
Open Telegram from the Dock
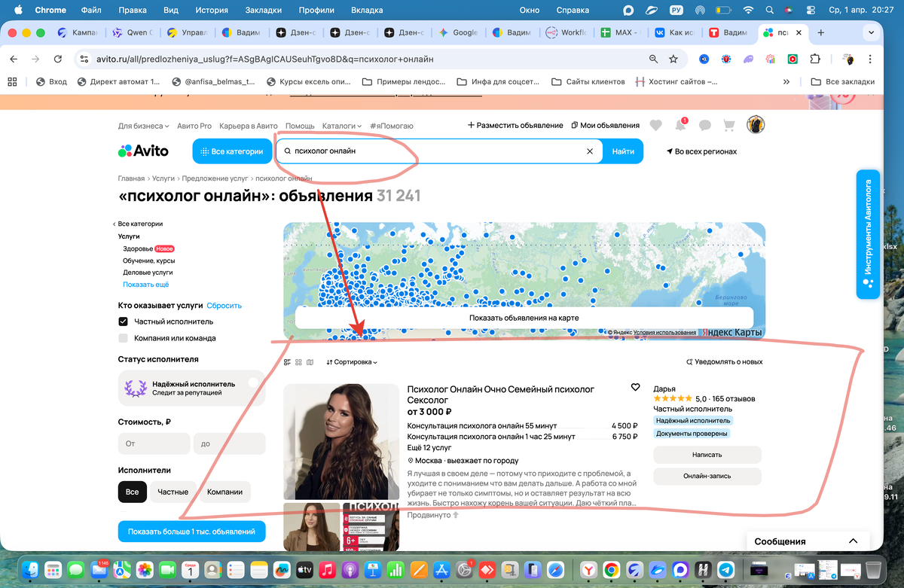point(726,570)
